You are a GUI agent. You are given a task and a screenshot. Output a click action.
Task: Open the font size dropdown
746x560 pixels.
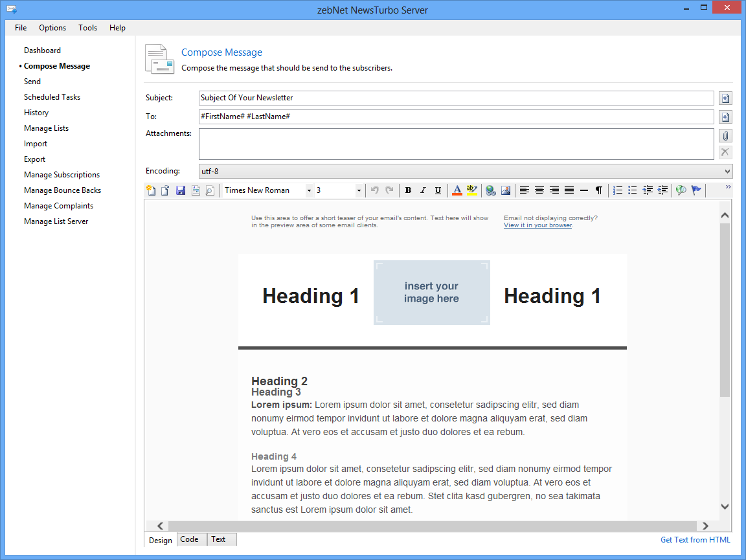point(359,190)
